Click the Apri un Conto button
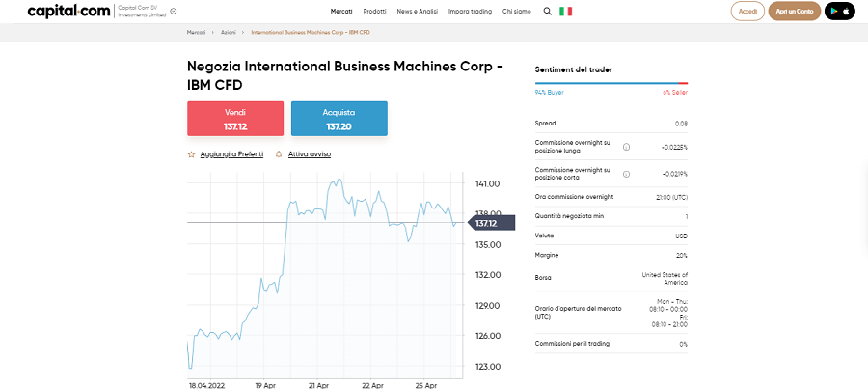 pyautogui.click(x=795, y=11)
